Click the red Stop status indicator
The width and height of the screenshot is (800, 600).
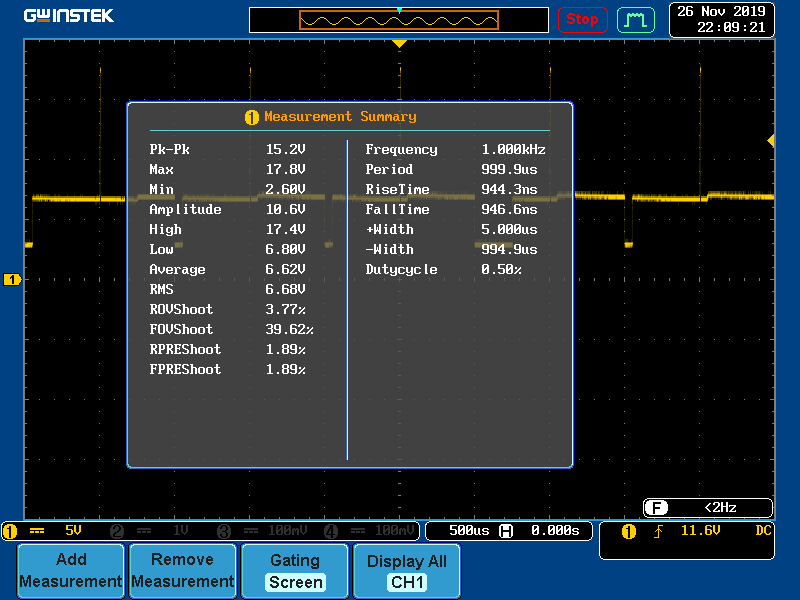pos(582,20)
